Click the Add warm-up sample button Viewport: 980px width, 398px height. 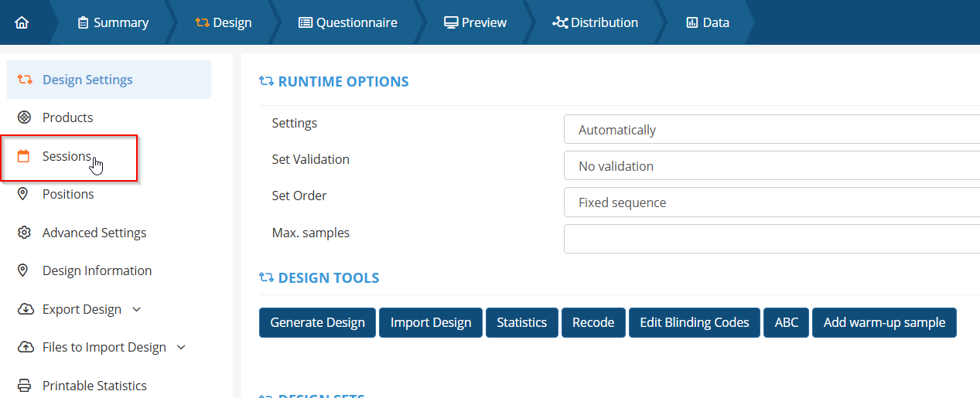(x=884, y=322)
